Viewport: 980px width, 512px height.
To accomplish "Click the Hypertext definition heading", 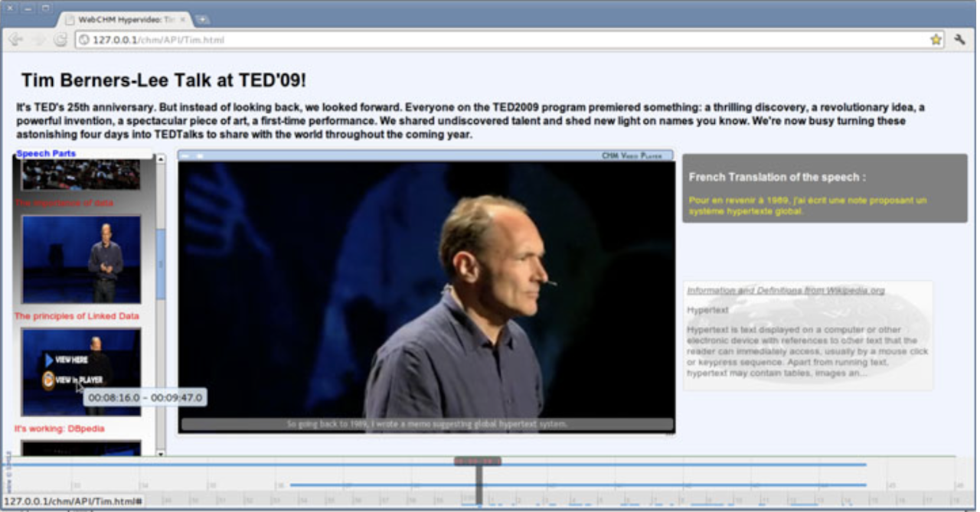I will click(x=707, y=310).
